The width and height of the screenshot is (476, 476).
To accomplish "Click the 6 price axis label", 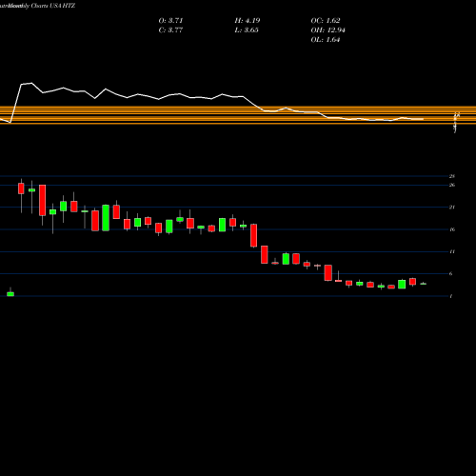I will [451, 274].
